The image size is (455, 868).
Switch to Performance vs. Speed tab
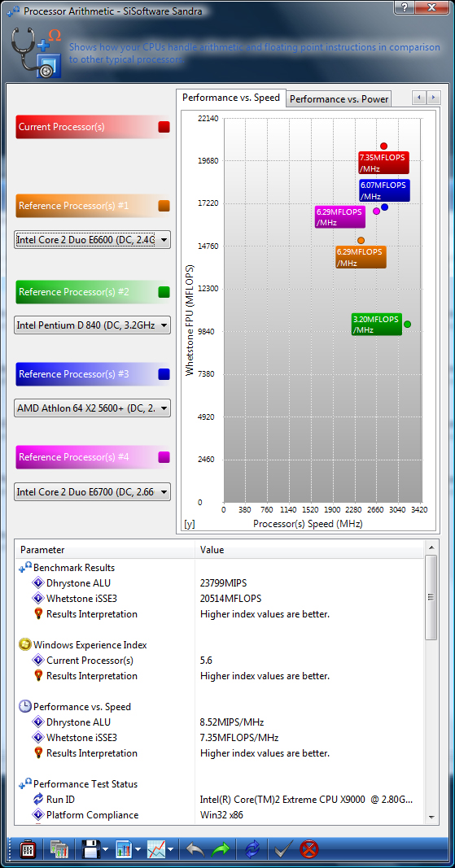(231, 98)
